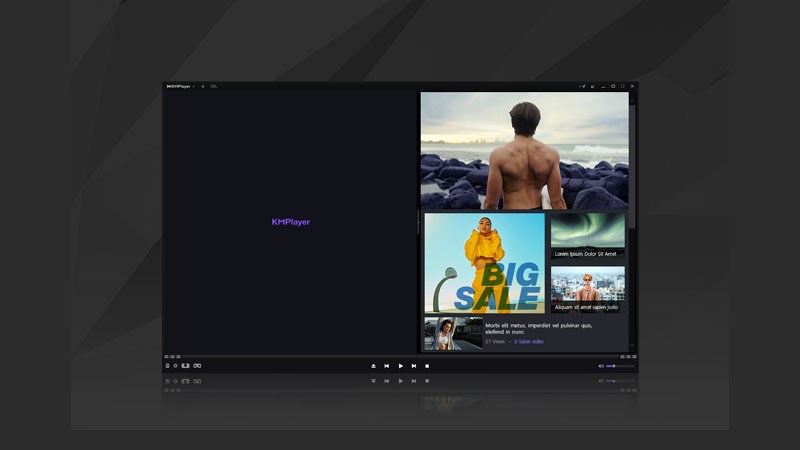Screen dimensions: 800x450
Task: Minimize the KMPlayer window
Action: [603, 86]
